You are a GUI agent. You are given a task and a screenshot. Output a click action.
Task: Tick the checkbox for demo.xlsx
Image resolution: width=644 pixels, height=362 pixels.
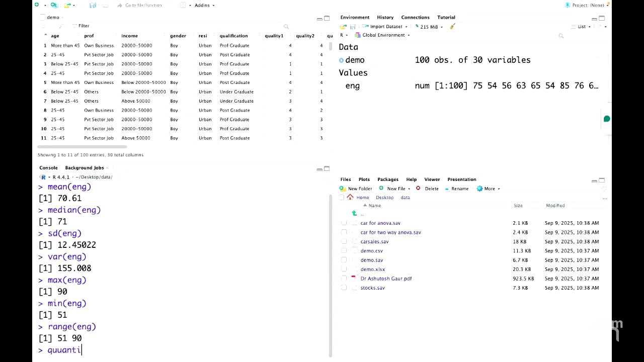click(344, 269)
